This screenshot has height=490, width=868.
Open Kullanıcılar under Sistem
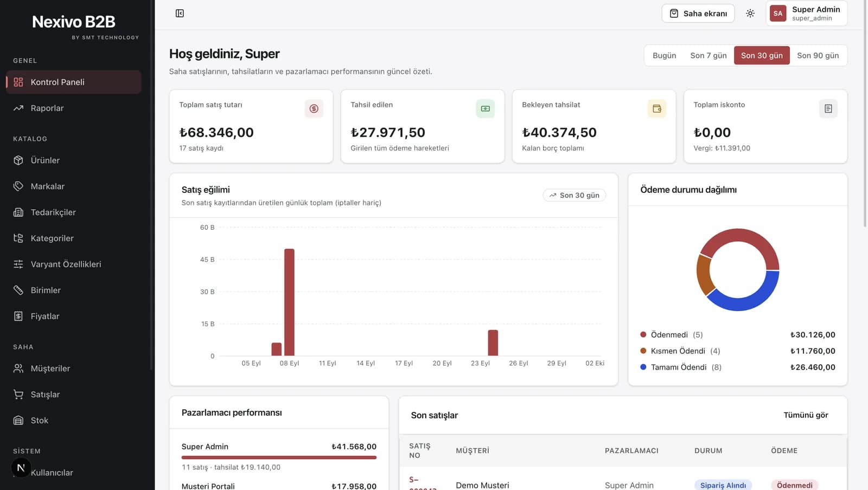click(x=74, y=472)
